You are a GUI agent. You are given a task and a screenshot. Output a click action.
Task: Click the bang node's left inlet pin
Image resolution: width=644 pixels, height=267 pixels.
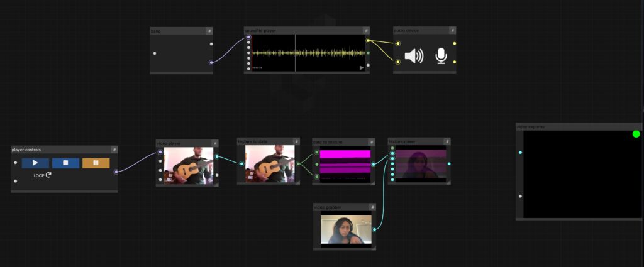coord(155,53)
